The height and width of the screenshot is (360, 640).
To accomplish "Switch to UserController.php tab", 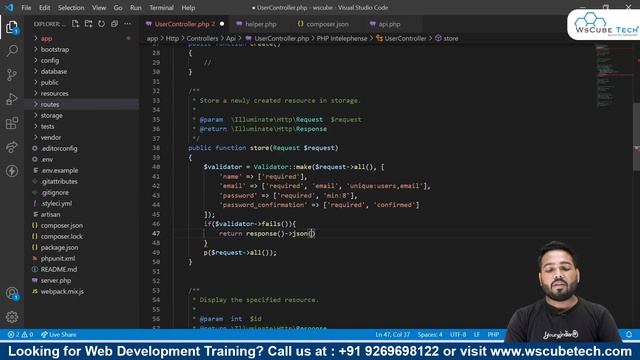I will [184, 24].
